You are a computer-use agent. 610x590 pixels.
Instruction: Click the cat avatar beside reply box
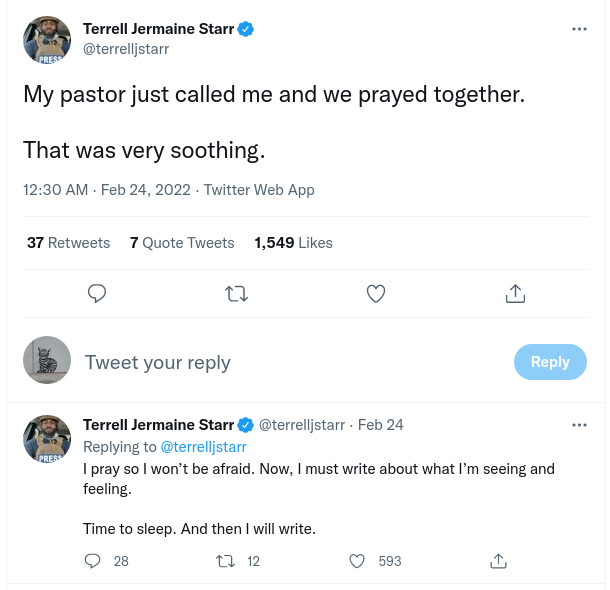coord(47,360)
